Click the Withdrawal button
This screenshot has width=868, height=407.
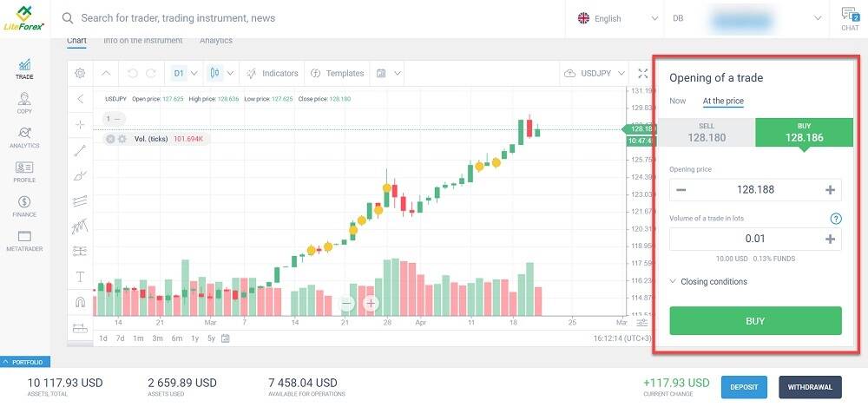coord(810,387)
